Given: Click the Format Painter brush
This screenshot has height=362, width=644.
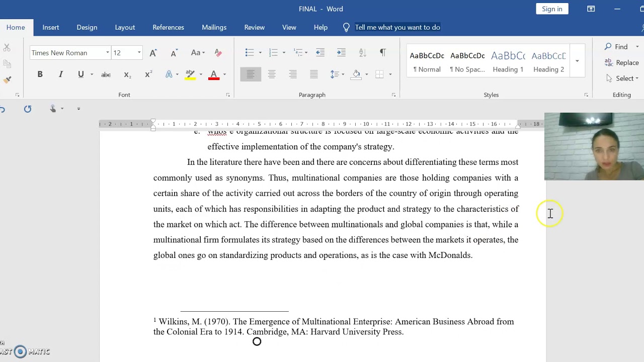Looking at the screenshot, I should tap(7, 79).
